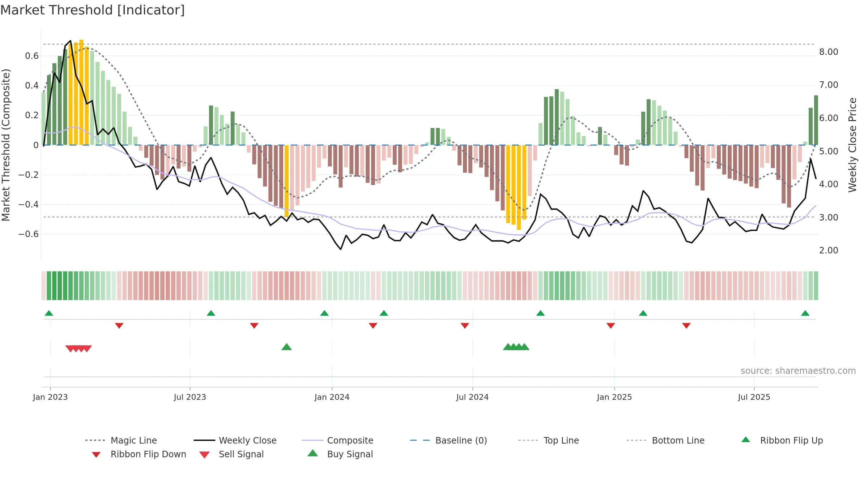Click the Weekly Close Price axis title
Image resolution: width=868 pixels, height=488 pixels.
click(852, 145)
